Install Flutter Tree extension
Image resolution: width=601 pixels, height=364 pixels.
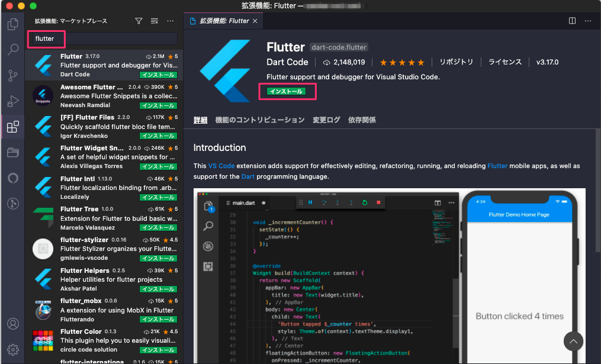(158, 228)
